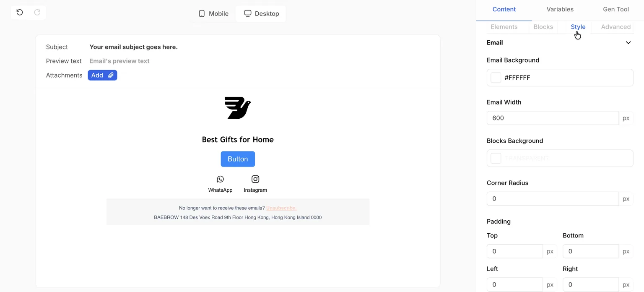Click the Unsubscribe link in footer
The height and width of the screenshot is (292, 644).
click(281, 208)
